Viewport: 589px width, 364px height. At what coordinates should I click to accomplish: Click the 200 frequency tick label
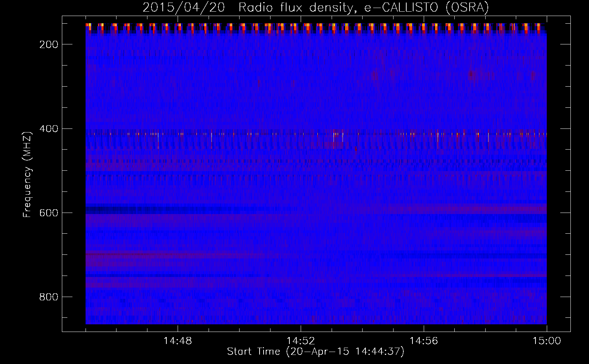[49, 44]
